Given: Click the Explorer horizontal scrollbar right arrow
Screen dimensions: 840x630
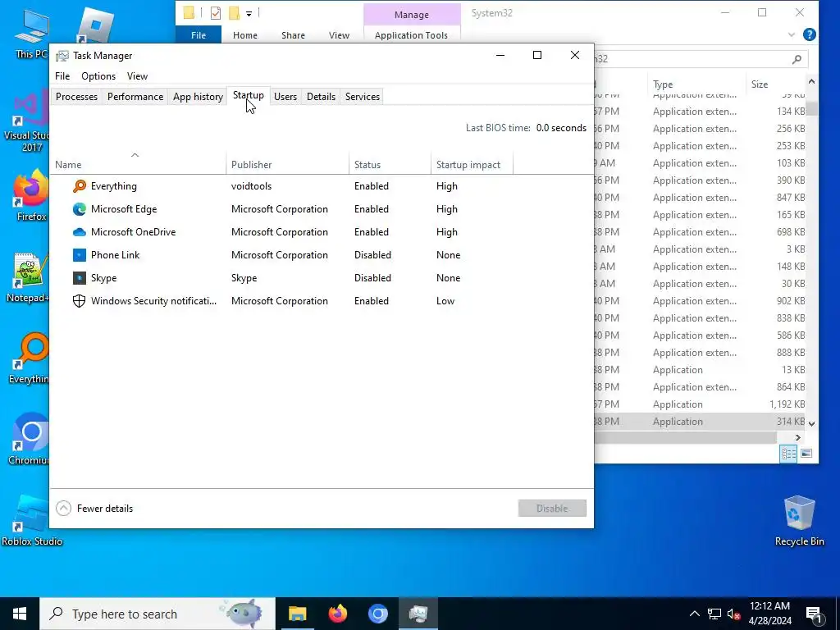Looking at the screenshot, I should tap(797, 438).
